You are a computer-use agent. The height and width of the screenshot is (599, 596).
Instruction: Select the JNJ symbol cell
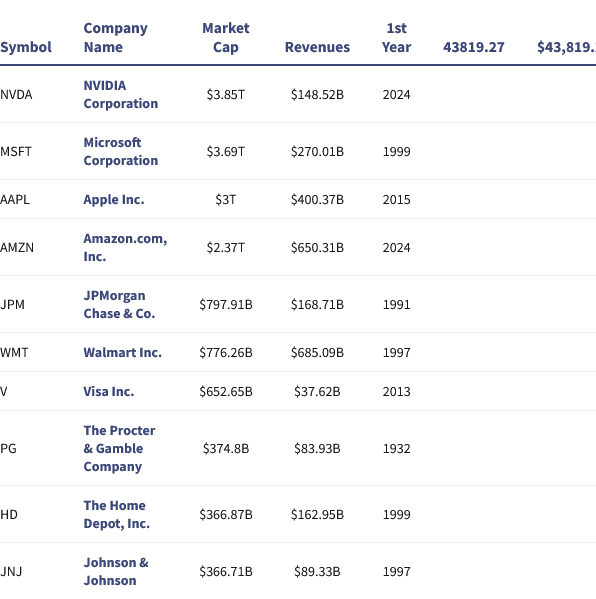tap(11, 571)
